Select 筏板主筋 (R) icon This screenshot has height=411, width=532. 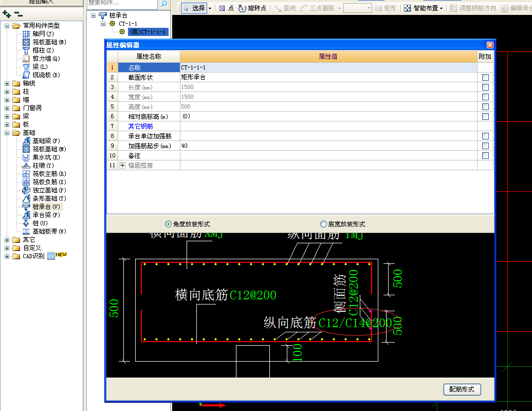(26, 174)
